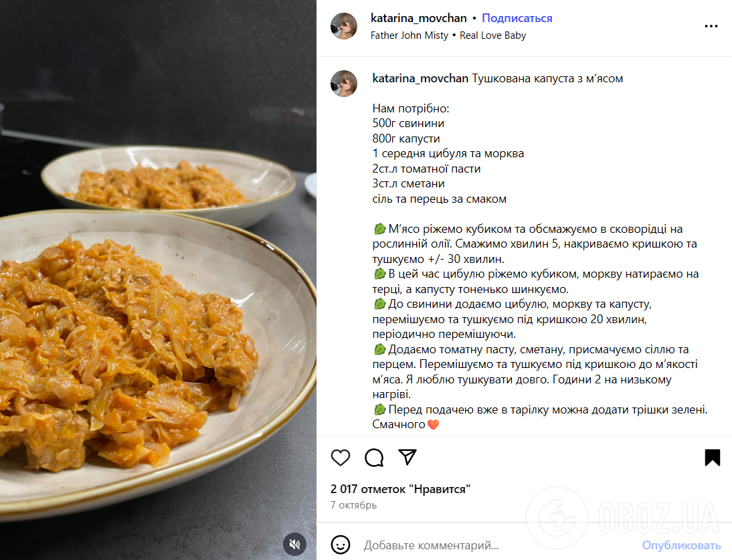
Task: Click the Тушкована капуста з м'ясом title
Action: [x=547, y=78]
